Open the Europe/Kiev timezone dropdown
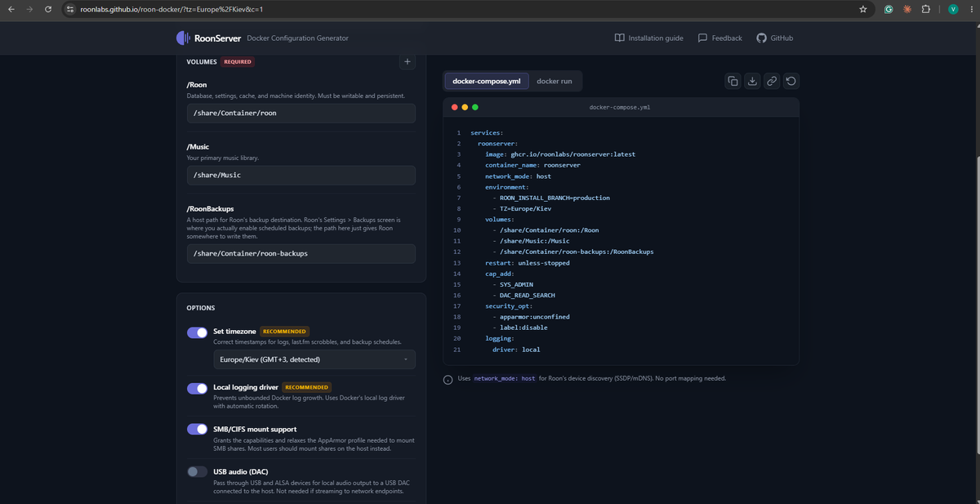This screenshot has height=504, width=980. [x=314, y=359]
